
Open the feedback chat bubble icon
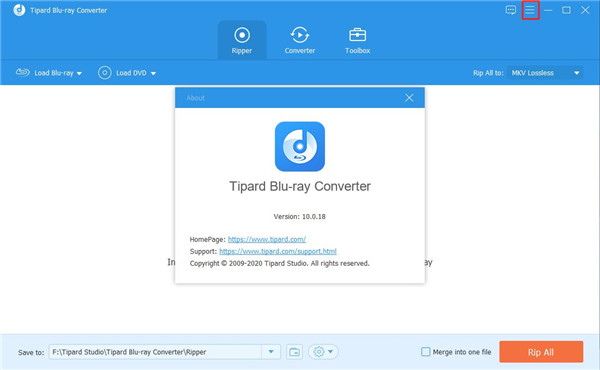point(510,10)
